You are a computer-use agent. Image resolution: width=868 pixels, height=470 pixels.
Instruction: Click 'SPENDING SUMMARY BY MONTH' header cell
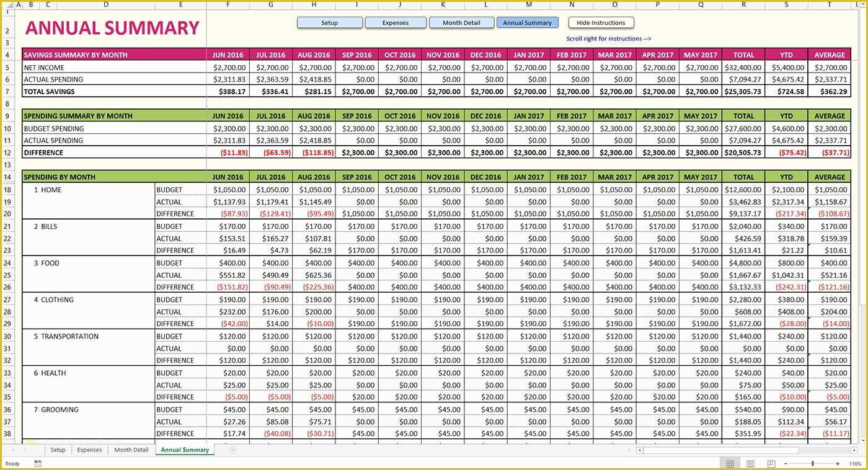point(114,116)
